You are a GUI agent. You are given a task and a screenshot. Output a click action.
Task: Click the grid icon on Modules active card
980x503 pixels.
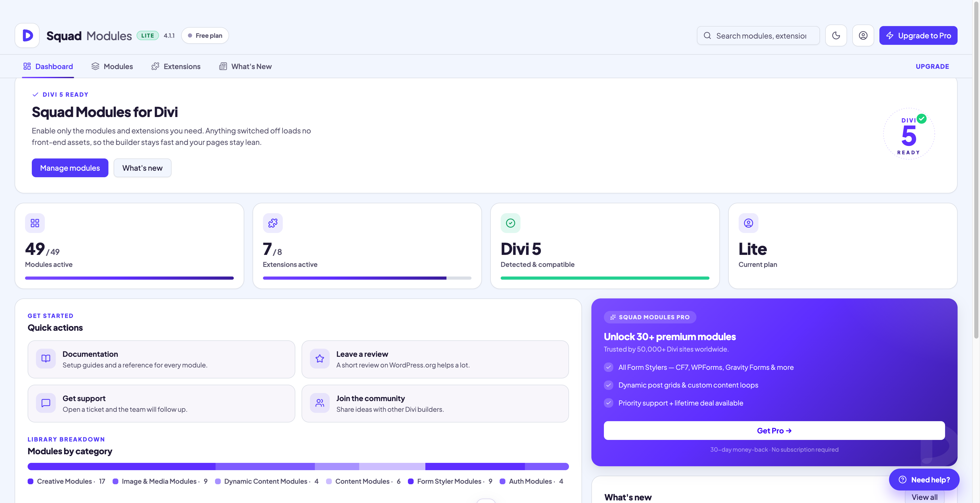coord(35,223)
